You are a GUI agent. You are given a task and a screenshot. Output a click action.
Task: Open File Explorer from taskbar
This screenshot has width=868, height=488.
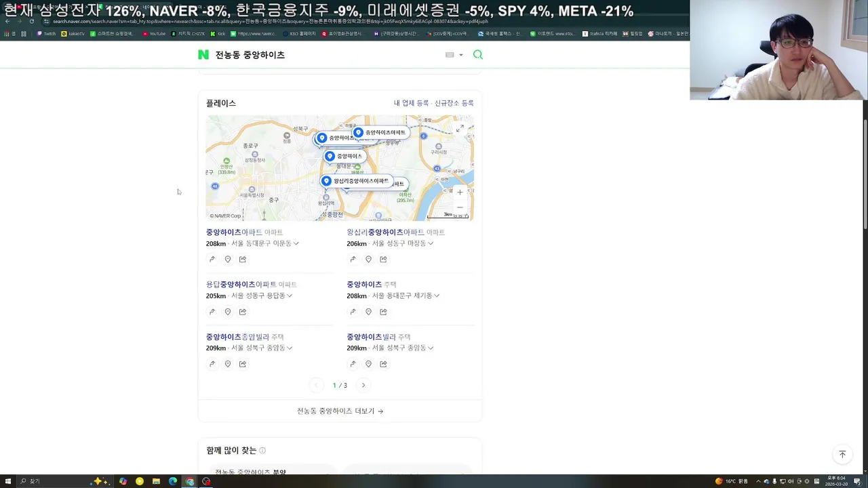point(156,481)
